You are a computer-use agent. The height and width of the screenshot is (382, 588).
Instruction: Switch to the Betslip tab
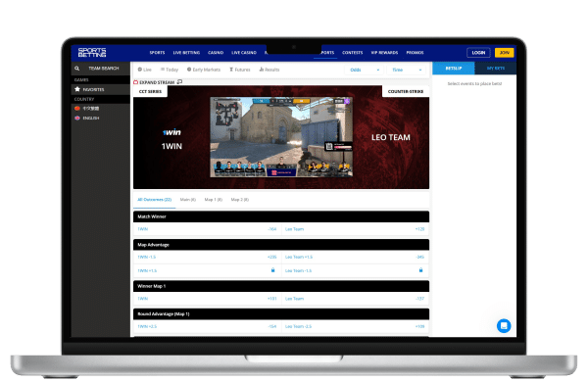[x=454, y=69]
